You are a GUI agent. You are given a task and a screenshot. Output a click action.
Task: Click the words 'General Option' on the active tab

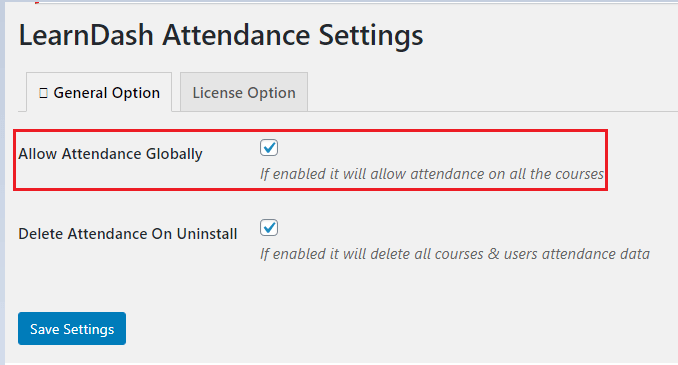click(x=107, y=93)
